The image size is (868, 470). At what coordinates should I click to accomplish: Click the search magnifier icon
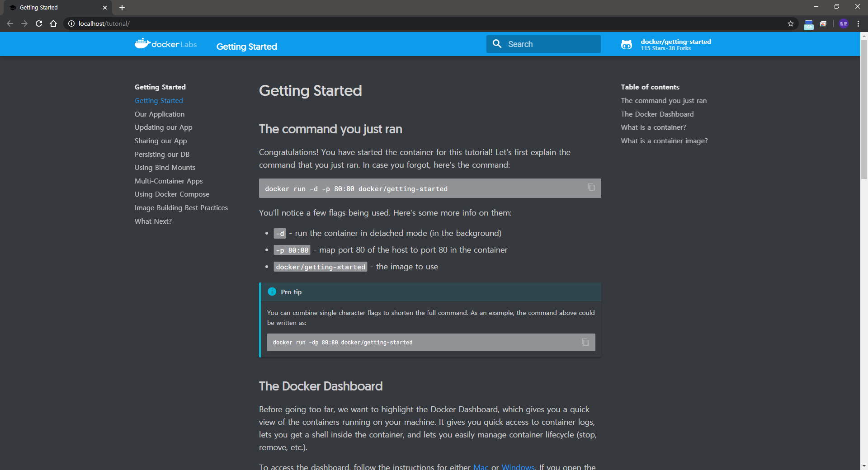[497, 44]
